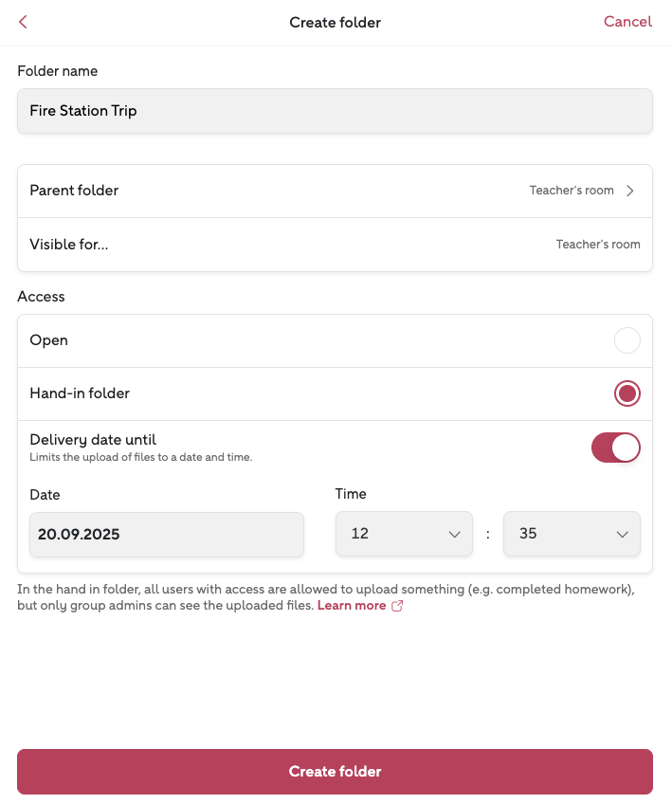Click the Folder name input field
The image size is (672, 804).
coord(335,111)
